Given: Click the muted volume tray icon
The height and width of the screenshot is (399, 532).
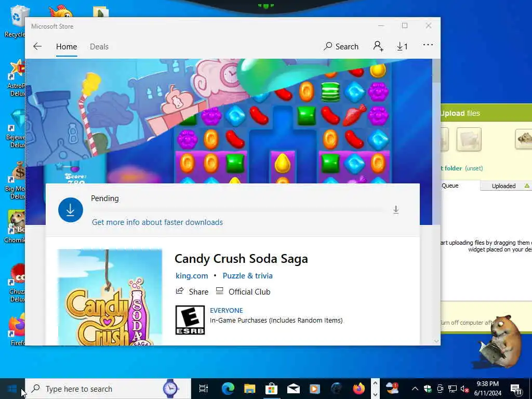Looking at the screenshot, I should 465,389.
